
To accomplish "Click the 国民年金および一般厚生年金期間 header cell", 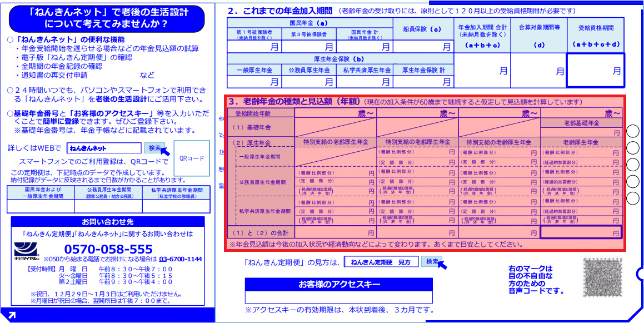I will coord(41,193).
